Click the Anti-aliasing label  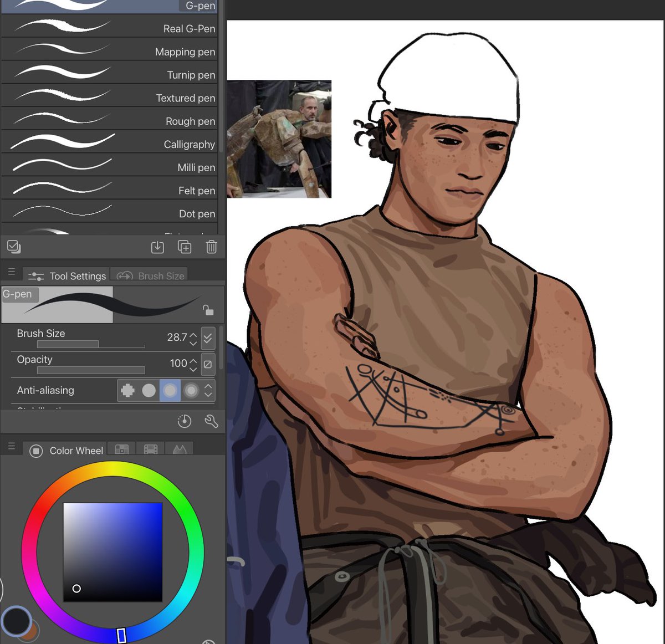[45, 390]
